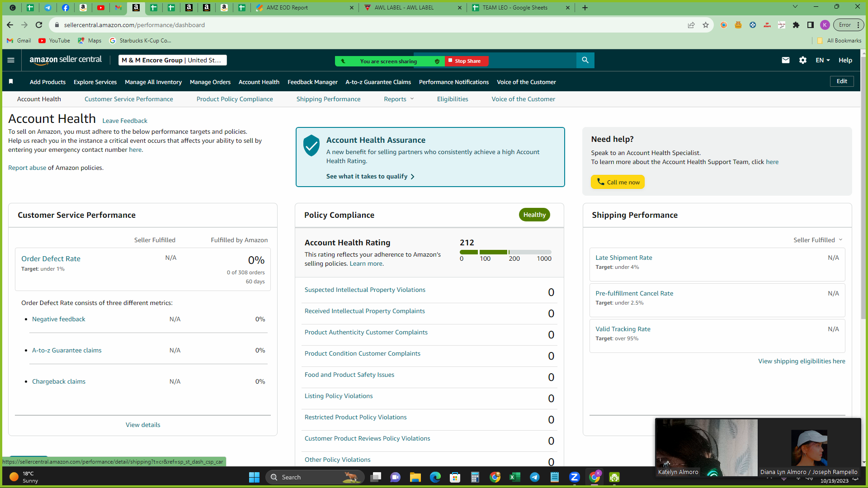The image size is (868, 488).
Task: Go to the Shipping Performance tab
Action: point(329,99)
